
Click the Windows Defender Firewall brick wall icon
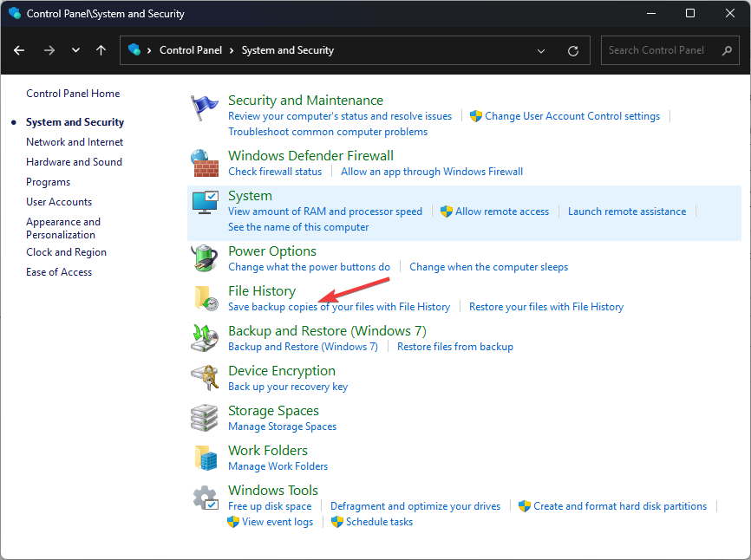coord(205,164)
